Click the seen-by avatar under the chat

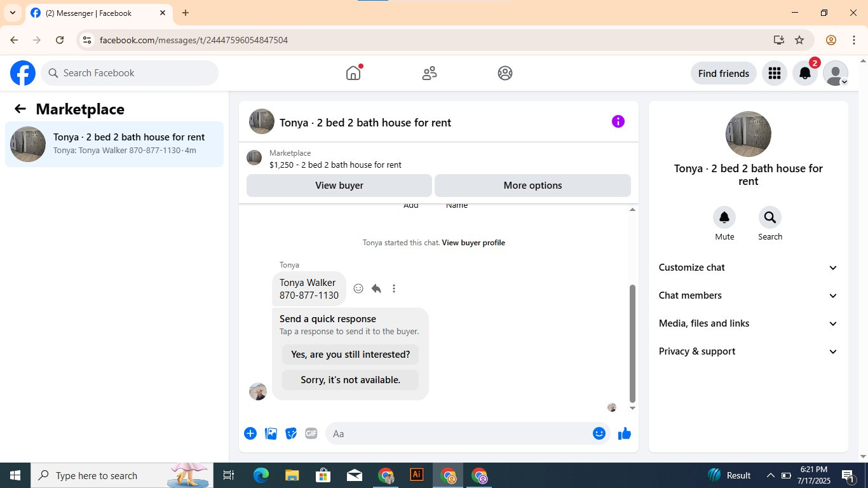click(x=612, y=407)
